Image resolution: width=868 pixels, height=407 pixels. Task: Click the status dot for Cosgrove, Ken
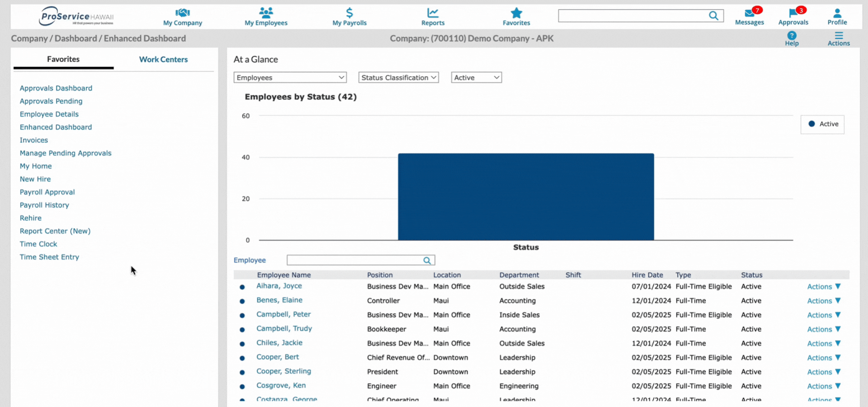(242, 387)
